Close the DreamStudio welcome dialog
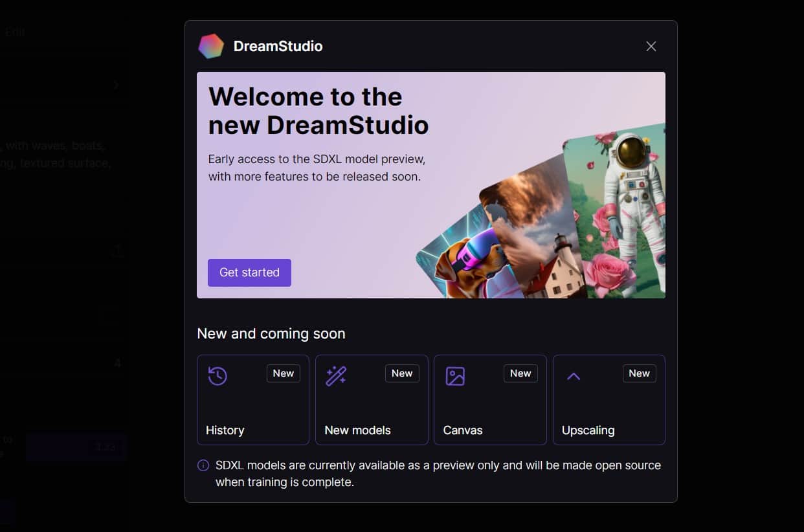The width and height of the screenshot is (804, 532). pyautogui.click(x=651, y=46)
